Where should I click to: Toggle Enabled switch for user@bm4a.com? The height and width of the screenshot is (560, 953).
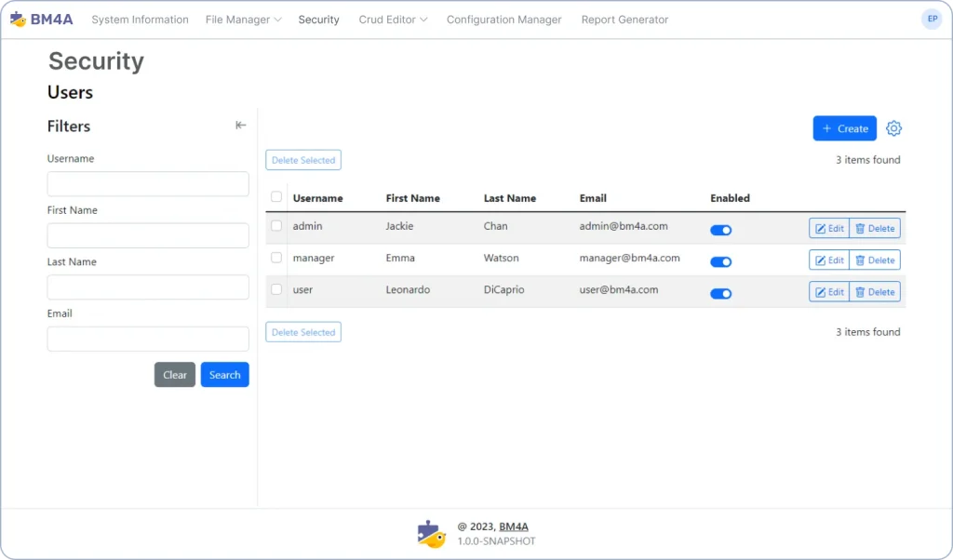[x=721, y=293]
